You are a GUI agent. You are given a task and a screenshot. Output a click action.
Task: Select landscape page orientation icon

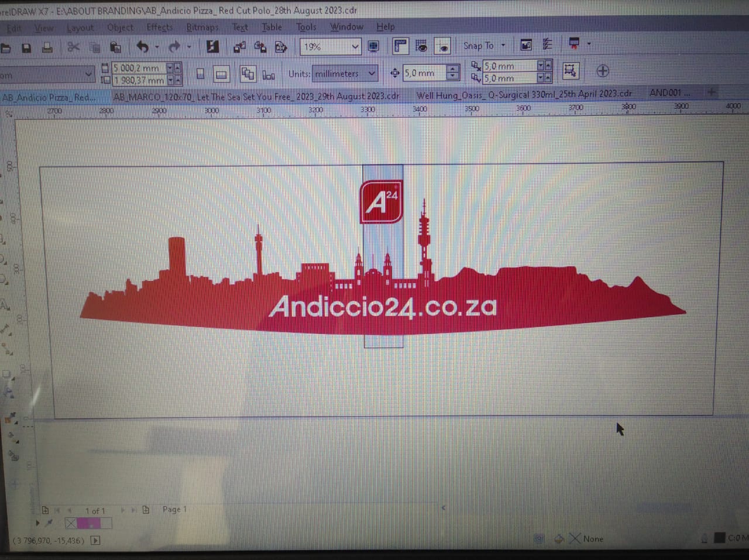click(221, 74)
